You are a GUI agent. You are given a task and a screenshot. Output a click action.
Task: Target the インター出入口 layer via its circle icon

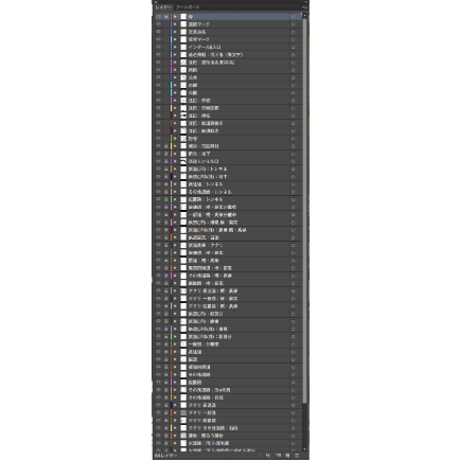click(x=293, y=47)
